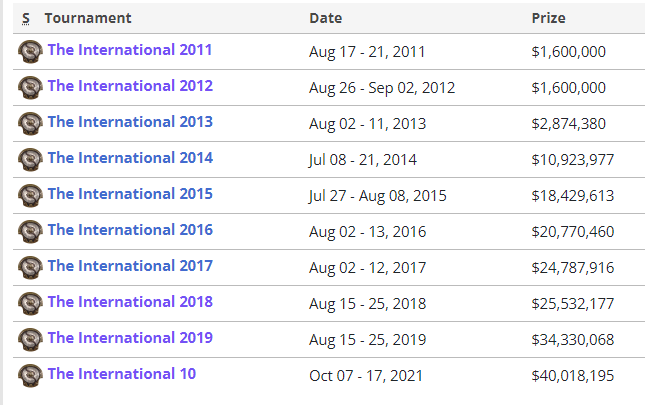645x405 pixels.
Task: Click the Prize column header
Action: click(x=549, y=18)
